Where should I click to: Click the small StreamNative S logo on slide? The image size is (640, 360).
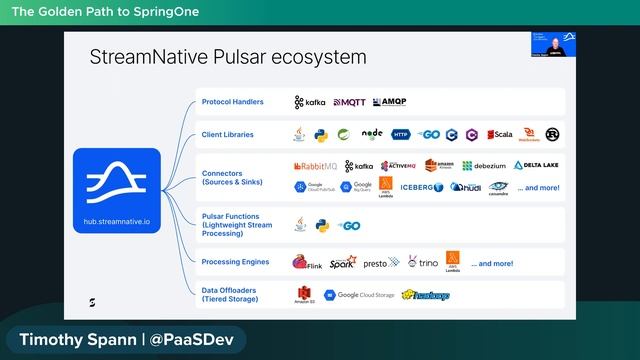coord(92,302)
